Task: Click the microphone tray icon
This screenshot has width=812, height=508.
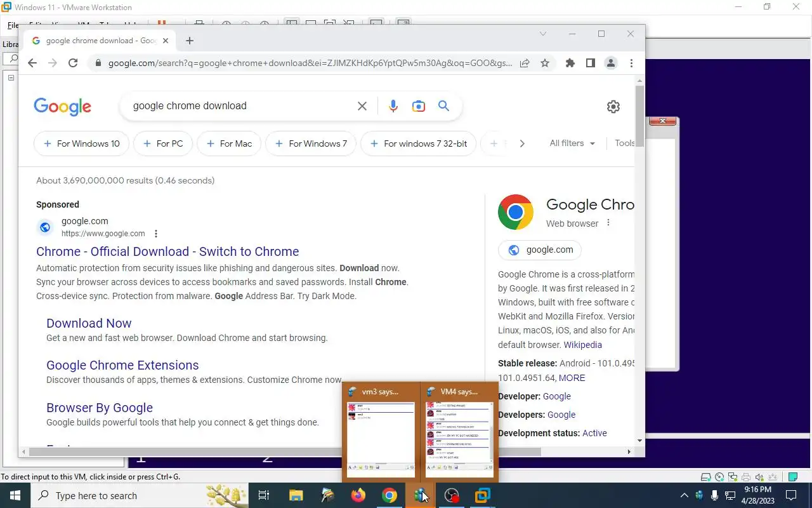Action: [x=715, y=495]
